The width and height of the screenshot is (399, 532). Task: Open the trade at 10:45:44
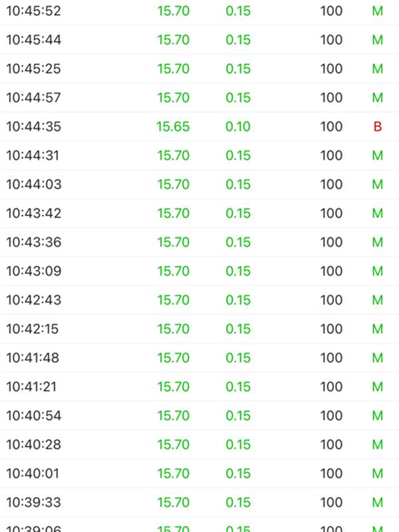tap(199, 40)
